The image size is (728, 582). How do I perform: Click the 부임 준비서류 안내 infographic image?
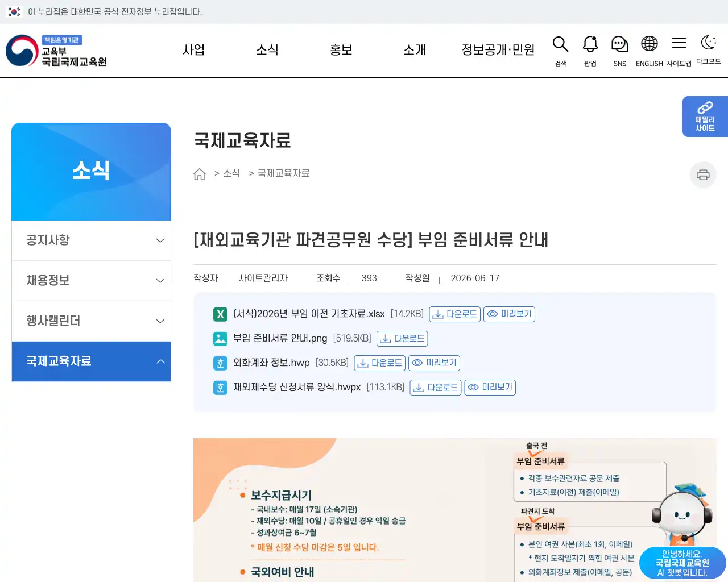(454, 510)
